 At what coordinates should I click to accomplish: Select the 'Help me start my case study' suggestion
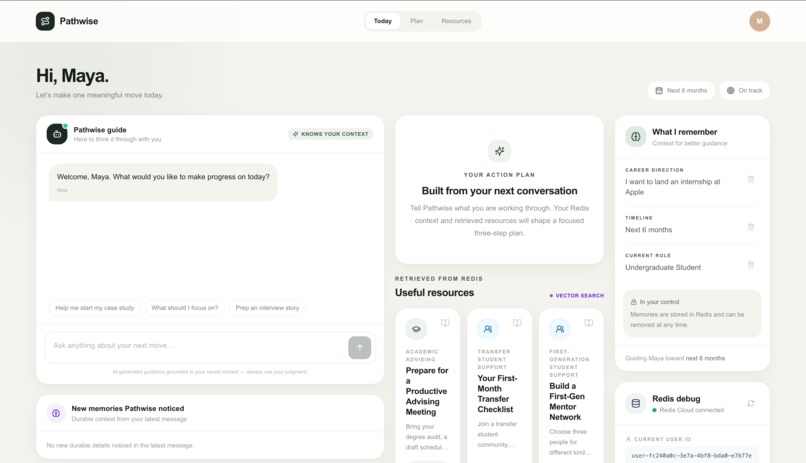coord(95,308)
